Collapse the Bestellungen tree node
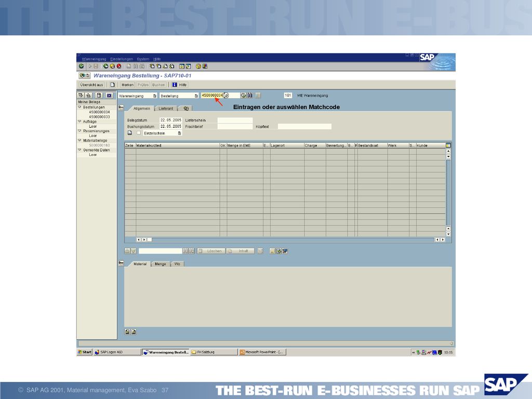Viewport: 532px width, 399px height. point(79,107)
